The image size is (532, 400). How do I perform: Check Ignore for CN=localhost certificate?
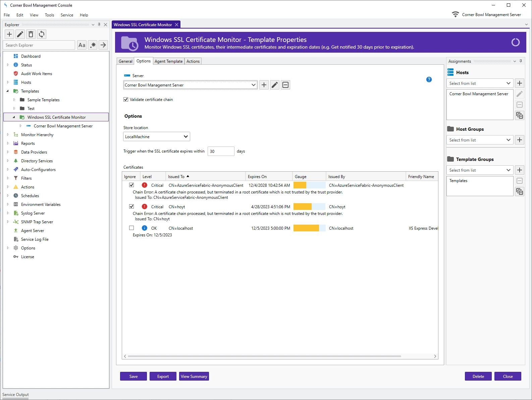tap(131, 228)
